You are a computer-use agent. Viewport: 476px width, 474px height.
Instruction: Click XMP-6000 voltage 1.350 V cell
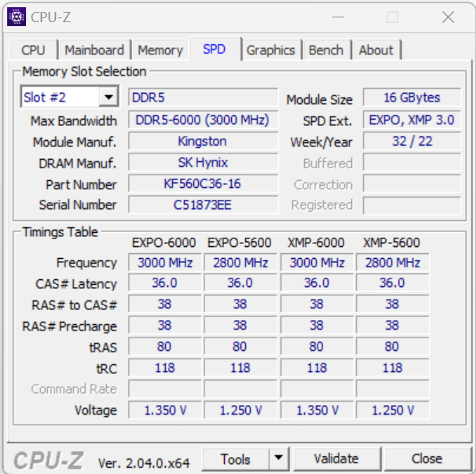[317, 410]
